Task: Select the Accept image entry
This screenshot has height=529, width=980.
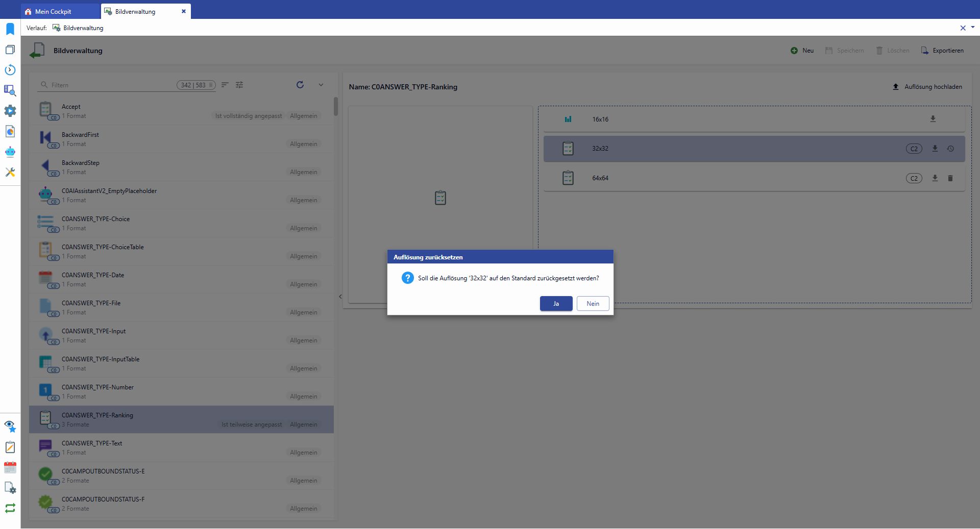Action: tap(181, 111)
